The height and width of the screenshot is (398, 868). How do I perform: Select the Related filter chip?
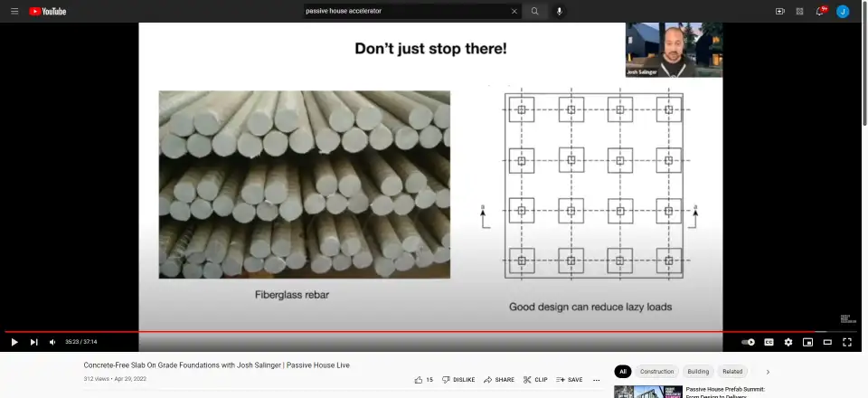732,371
